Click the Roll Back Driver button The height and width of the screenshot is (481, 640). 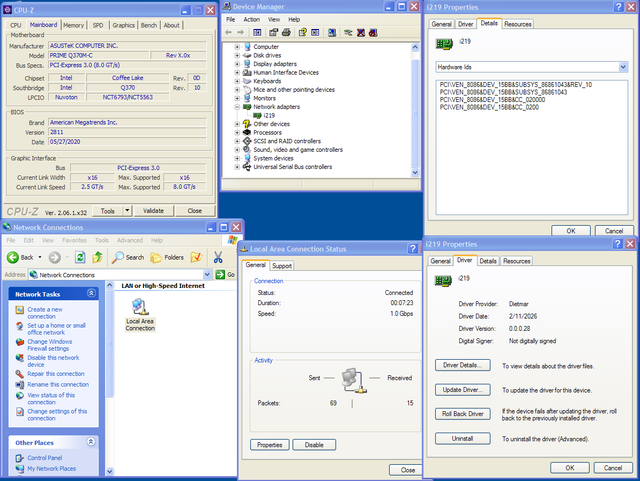tap(462, 414)
